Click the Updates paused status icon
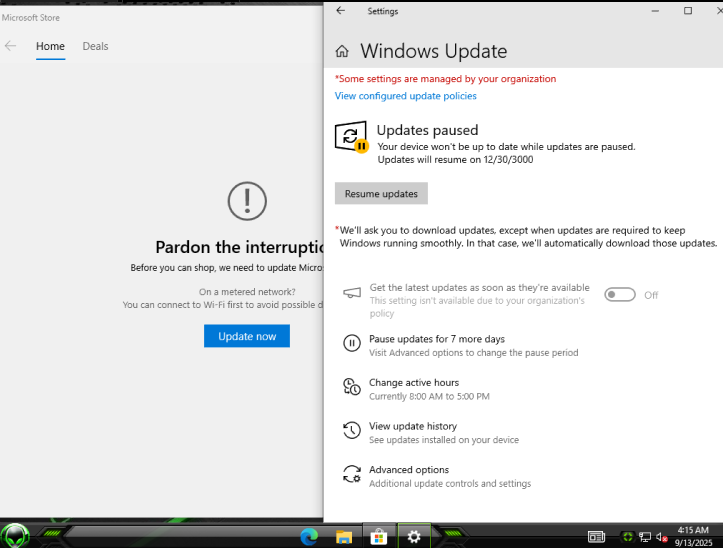Image resolution: width=723 pixels, height=548 pixels. 351,137
